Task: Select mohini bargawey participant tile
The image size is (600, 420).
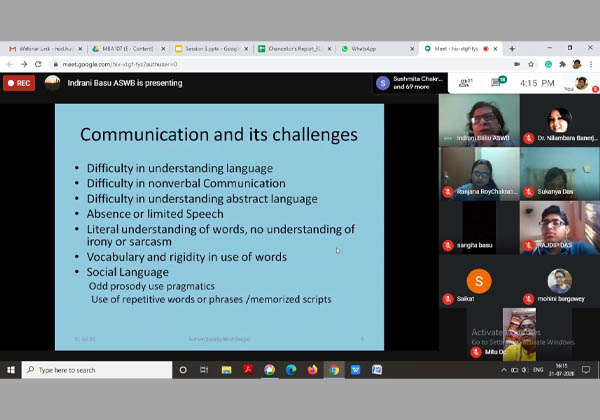Action: point(560,282)
